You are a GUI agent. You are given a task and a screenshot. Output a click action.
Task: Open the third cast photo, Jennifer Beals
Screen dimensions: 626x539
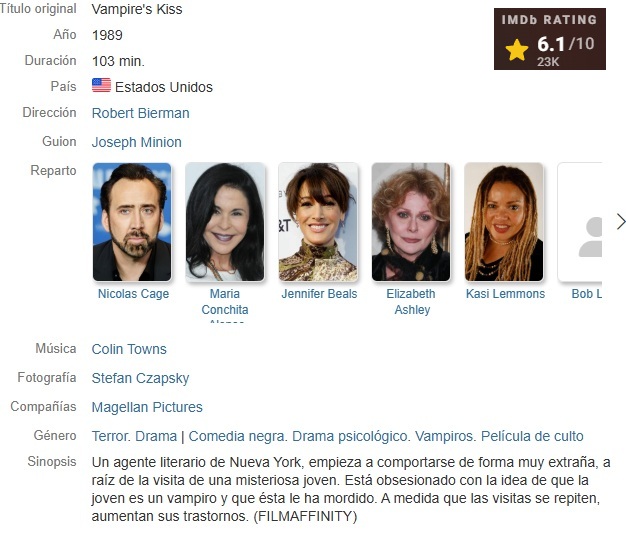[x=318, y=222]
